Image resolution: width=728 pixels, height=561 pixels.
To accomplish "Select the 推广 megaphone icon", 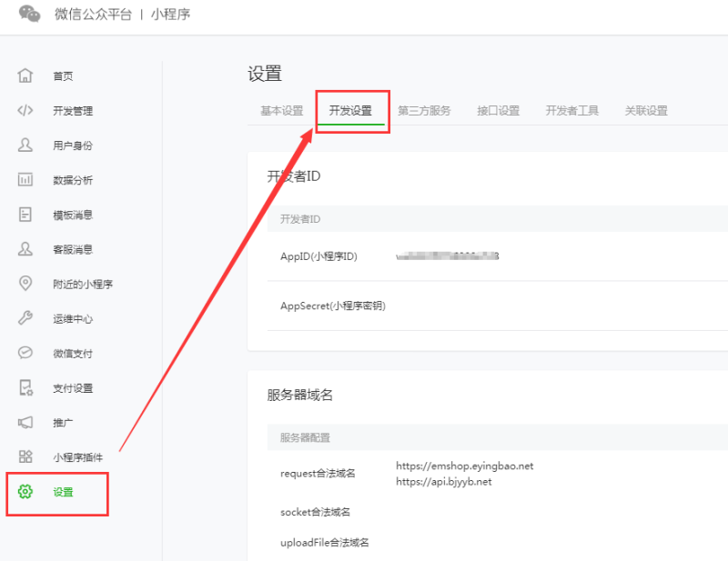I will (x=25, y=423).
